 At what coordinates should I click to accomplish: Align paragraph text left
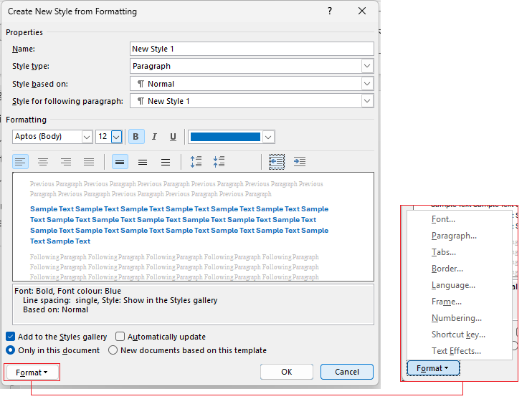tap(20, 162)
